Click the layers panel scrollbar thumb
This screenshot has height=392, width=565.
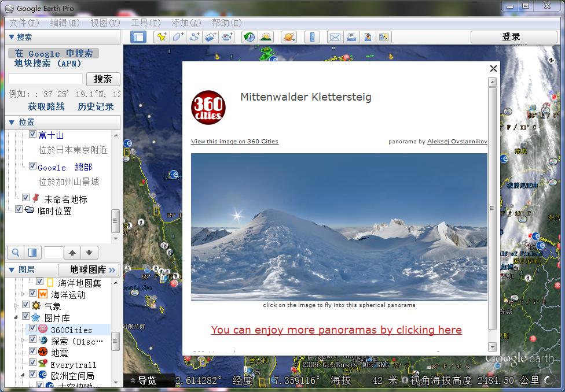115,342
